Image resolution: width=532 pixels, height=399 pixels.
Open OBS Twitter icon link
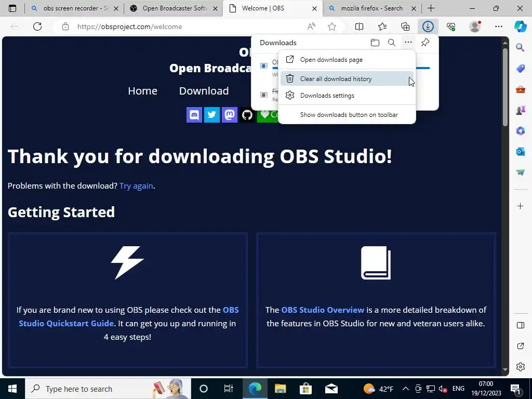coord(212,115)
